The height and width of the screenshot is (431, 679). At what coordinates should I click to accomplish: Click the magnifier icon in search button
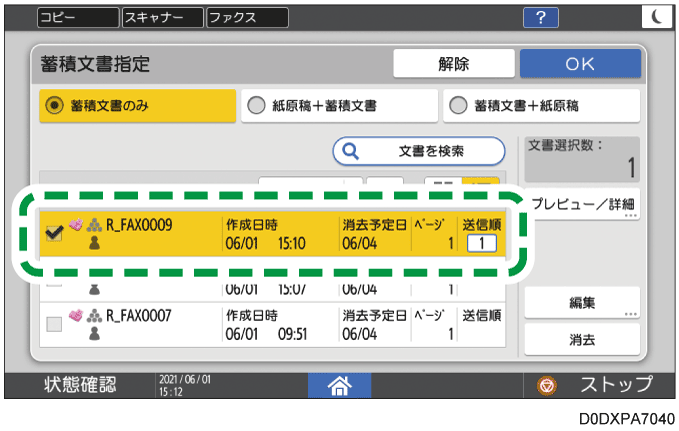pyautogui.click(x=350, y=151)
